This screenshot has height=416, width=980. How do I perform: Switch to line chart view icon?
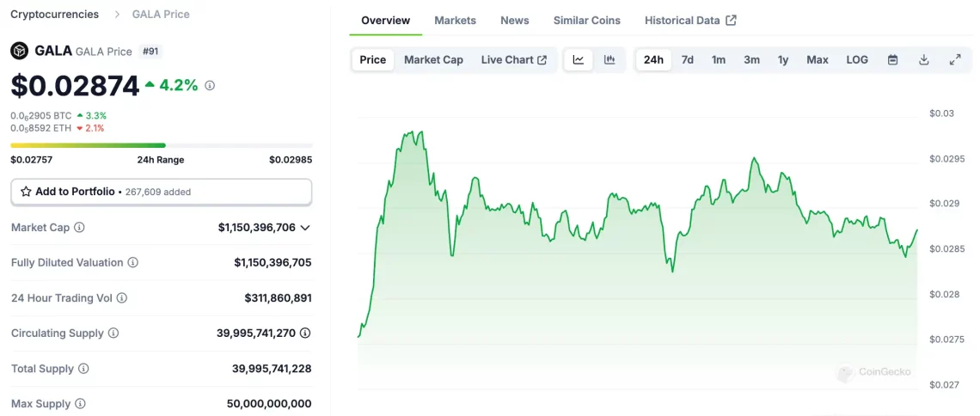(579, 60)
